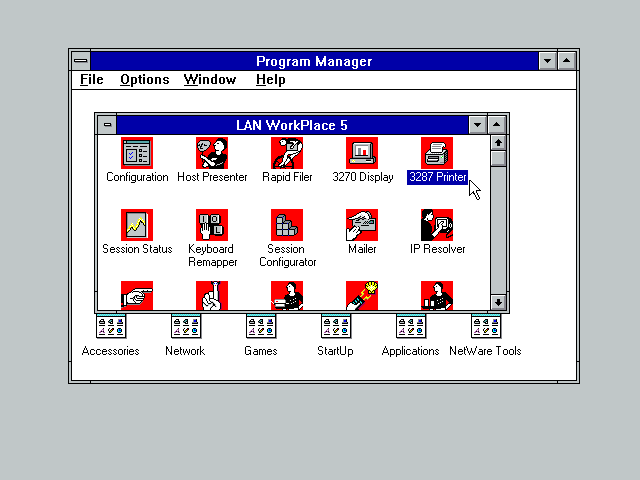
Task: Open the Configuration program icon
Action: coord(137,153)
